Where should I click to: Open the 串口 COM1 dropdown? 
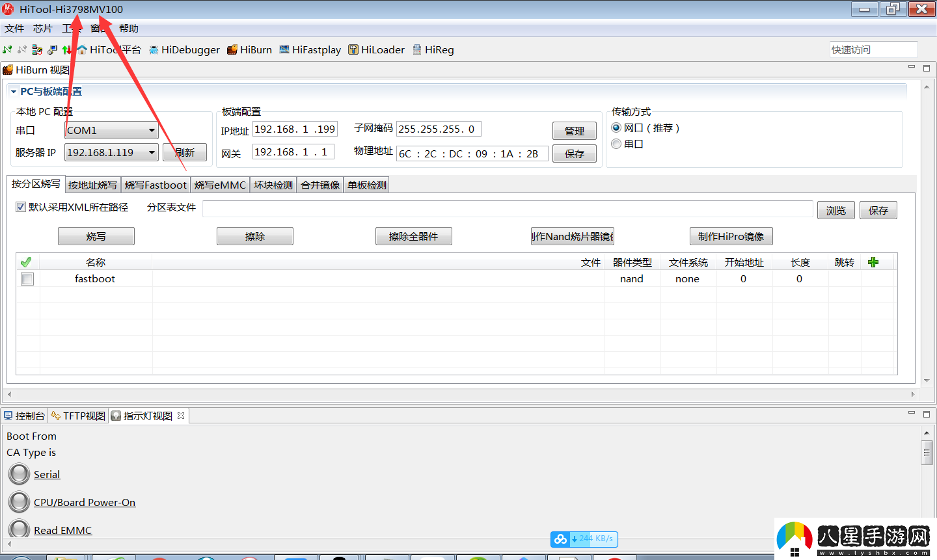click(x=153, y=130)
